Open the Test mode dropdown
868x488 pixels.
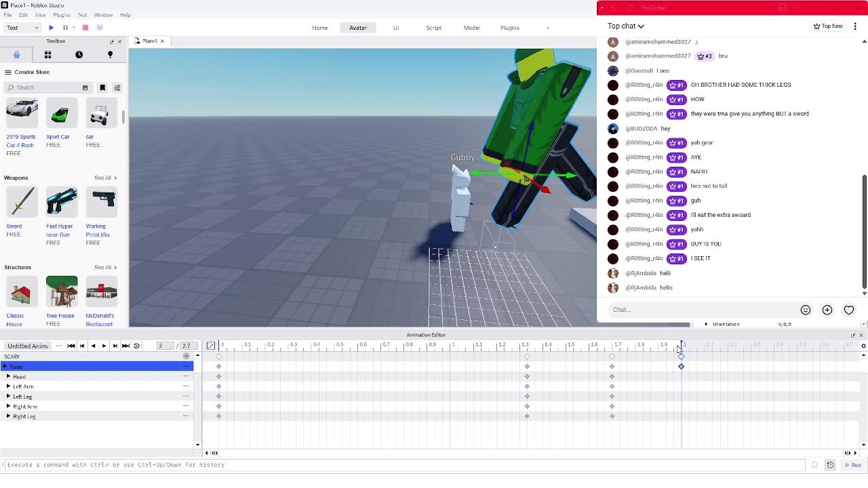pyautogui.click(x=22, y=28)
